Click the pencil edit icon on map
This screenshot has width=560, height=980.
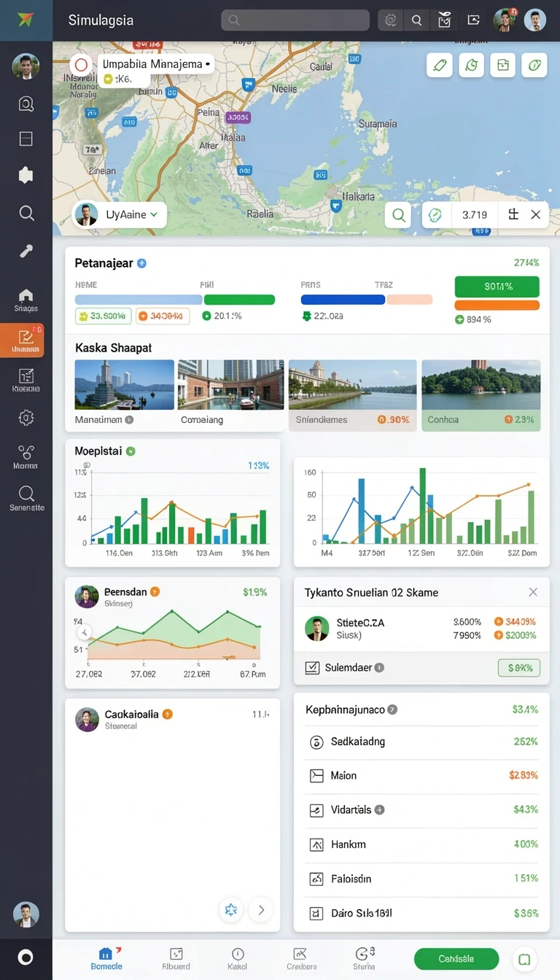pos(440,65)
